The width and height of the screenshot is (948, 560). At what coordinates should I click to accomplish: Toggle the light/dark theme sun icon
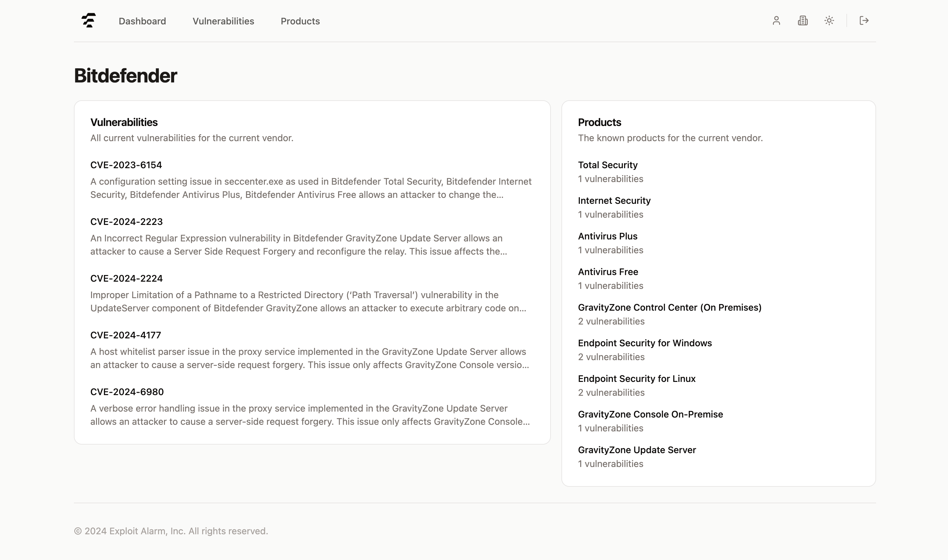829,21
